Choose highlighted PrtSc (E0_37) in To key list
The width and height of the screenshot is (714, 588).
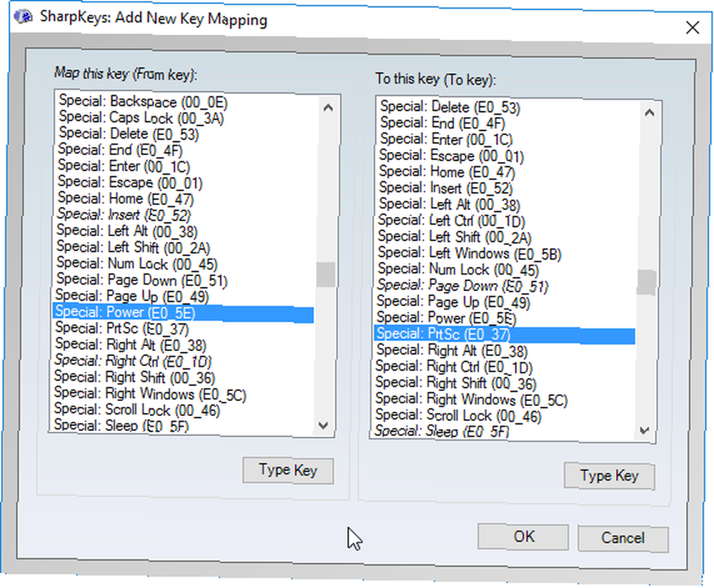(x=505, y=335)
